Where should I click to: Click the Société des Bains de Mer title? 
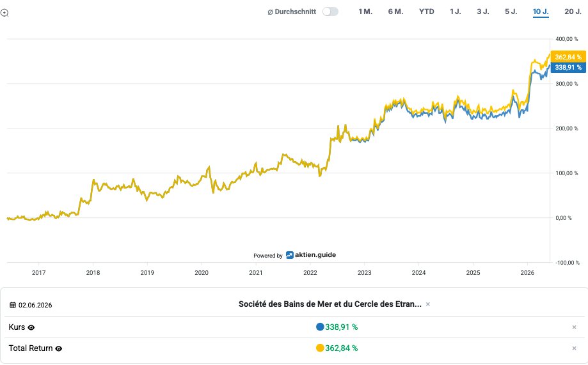pyautogui.click(x=330, y=304)
